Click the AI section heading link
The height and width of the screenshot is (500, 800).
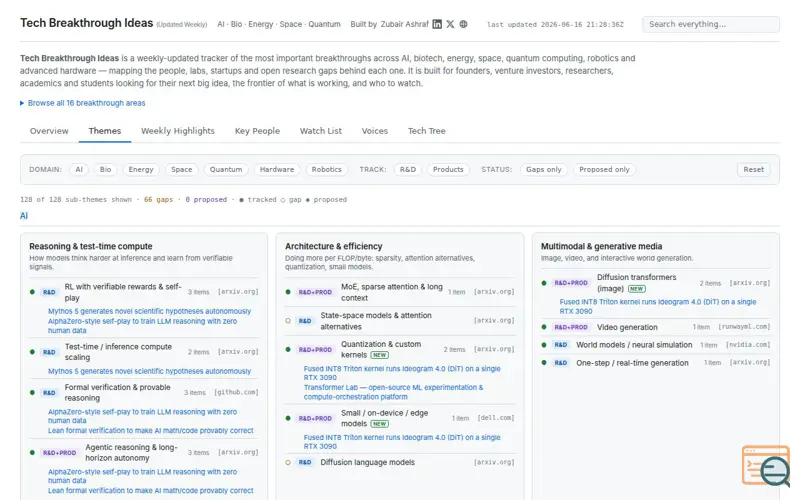pyautogui.click(x=24, y=216)
